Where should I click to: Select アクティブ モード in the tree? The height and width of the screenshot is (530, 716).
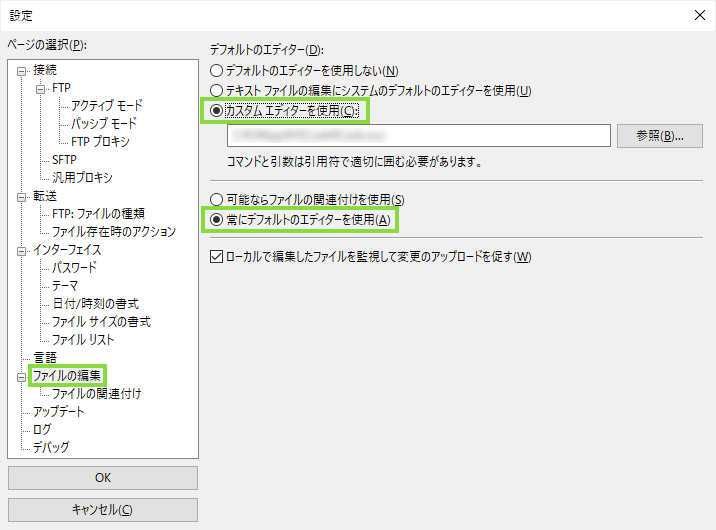coord(107,105)
